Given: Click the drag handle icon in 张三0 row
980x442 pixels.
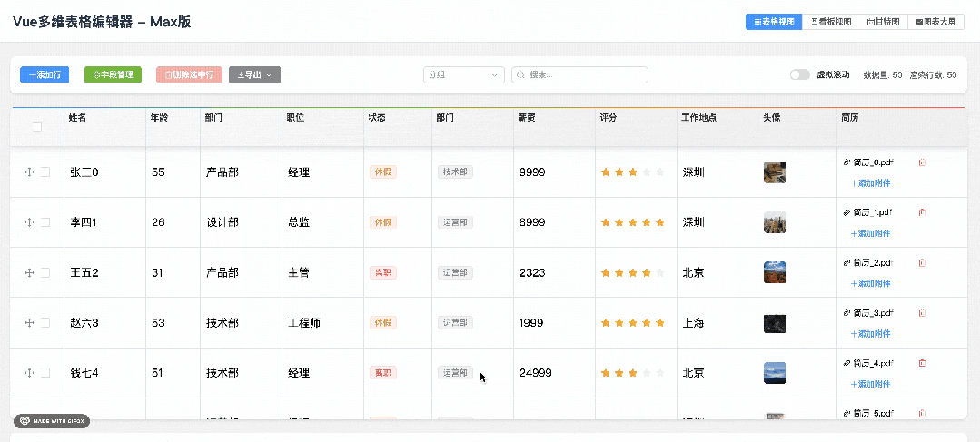Looking at the screenshot, I should coord(29,172).
